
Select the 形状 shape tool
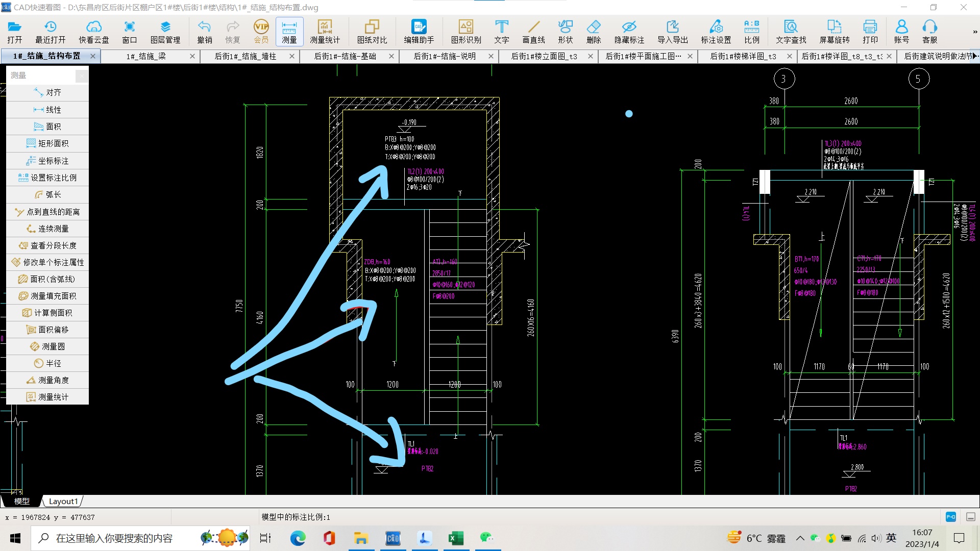[x=566, y=32]
